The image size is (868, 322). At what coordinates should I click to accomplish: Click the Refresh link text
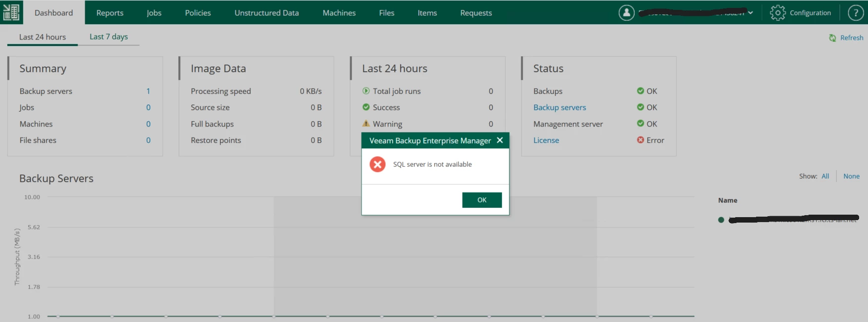852,38
